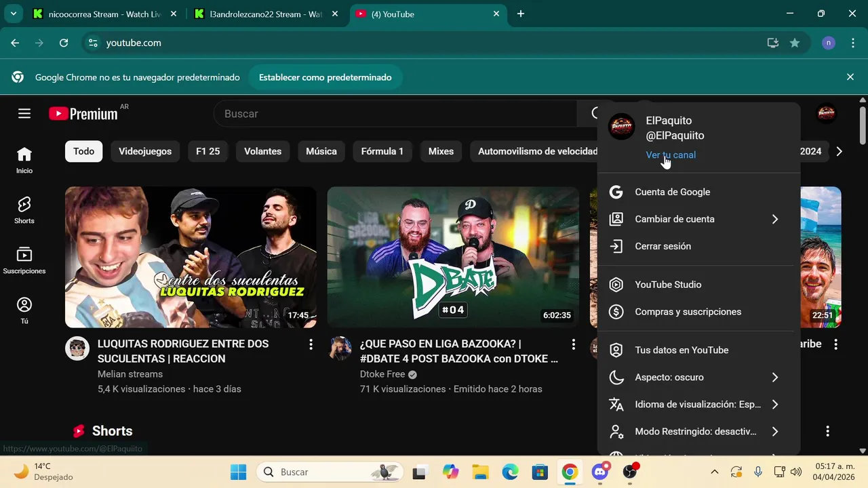Select the Música filter chip
Viewport: 868px width, 488px height.
(321, 151)
